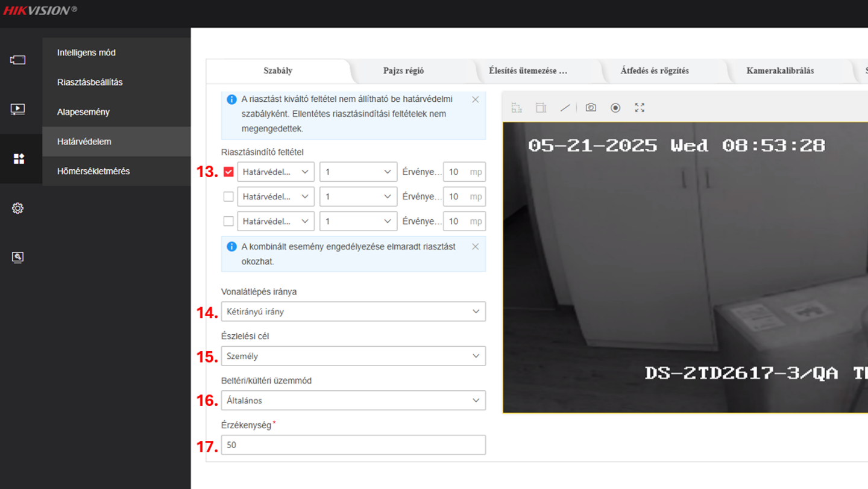The height and width of the screenshot is (489, 868).
Task: Select the smart applications grid icon
Action: point(19,158)
